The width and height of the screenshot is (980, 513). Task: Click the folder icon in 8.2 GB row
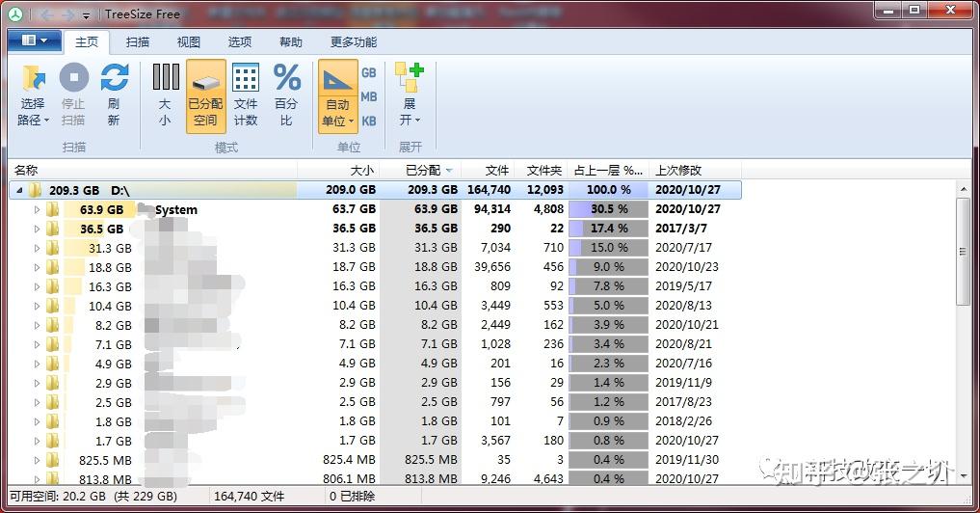(52, 325)
